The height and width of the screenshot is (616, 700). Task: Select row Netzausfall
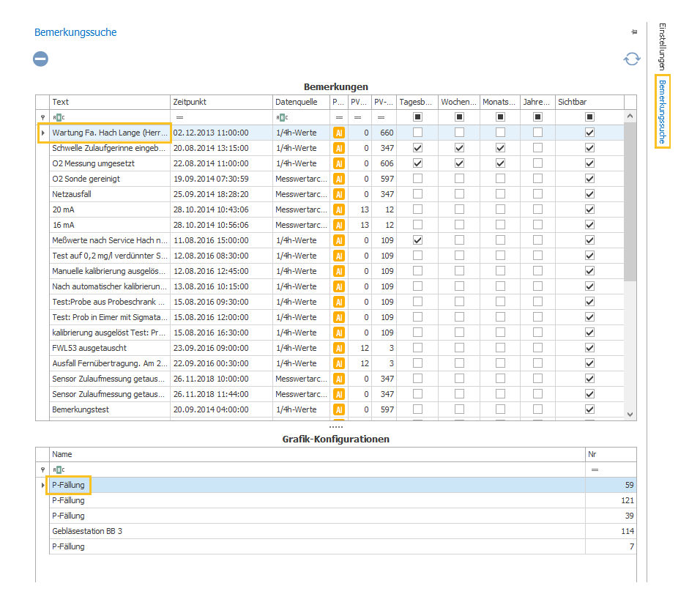click(329, 194)
